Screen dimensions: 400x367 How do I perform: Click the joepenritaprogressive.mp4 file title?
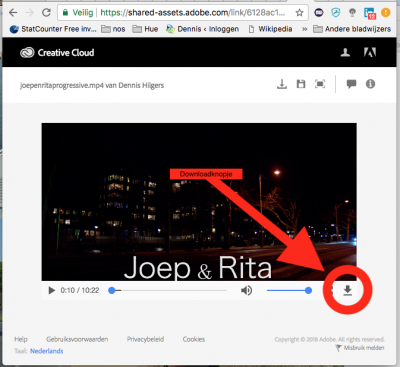point(92,85)
